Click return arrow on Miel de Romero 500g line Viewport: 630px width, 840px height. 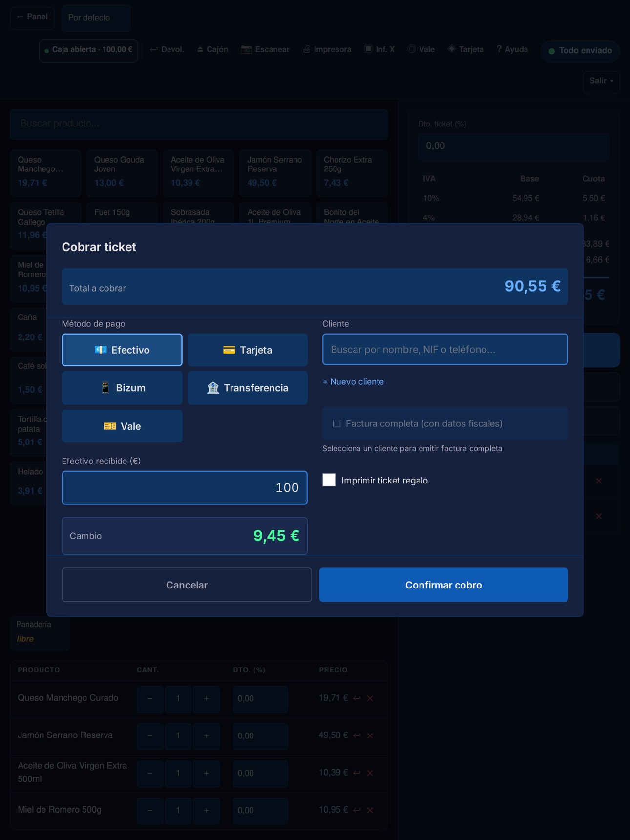pyautogui.click(x=357, y=810)
